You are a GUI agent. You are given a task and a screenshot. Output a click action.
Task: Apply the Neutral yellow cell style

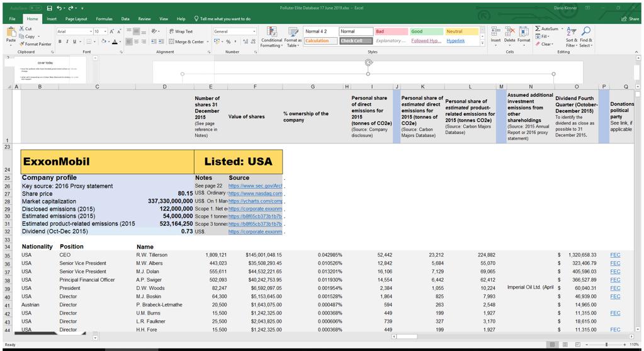461,31
